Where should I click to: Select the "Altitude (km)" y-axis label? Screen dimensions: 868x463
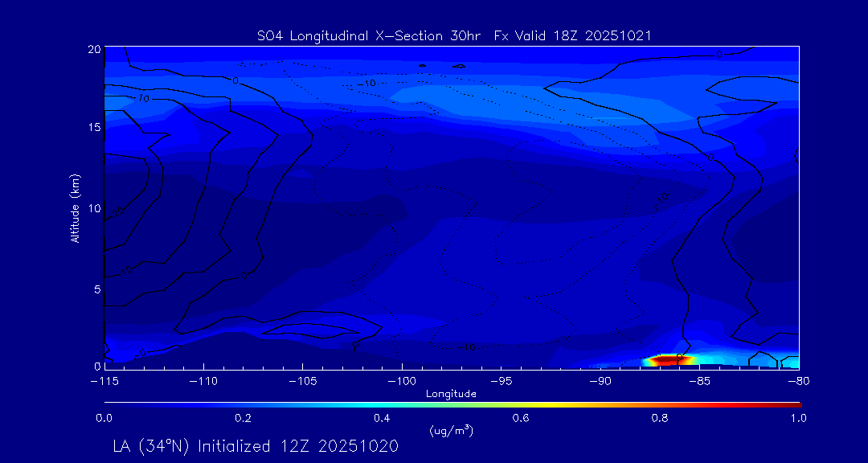76,207
